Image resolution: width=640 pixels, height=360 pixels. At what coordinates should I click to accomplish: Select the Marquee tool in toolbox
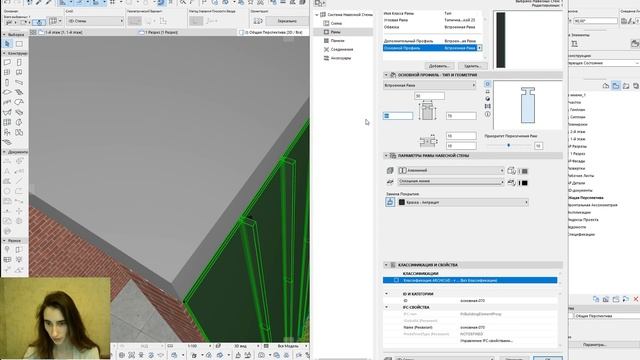[x=19, y=44]
